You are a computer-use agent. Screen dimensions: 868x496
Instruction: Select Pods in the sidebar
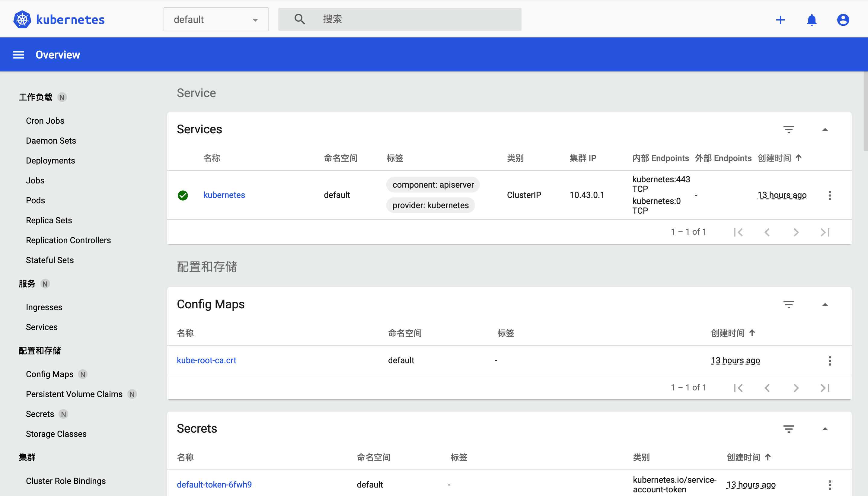point(35,200)
